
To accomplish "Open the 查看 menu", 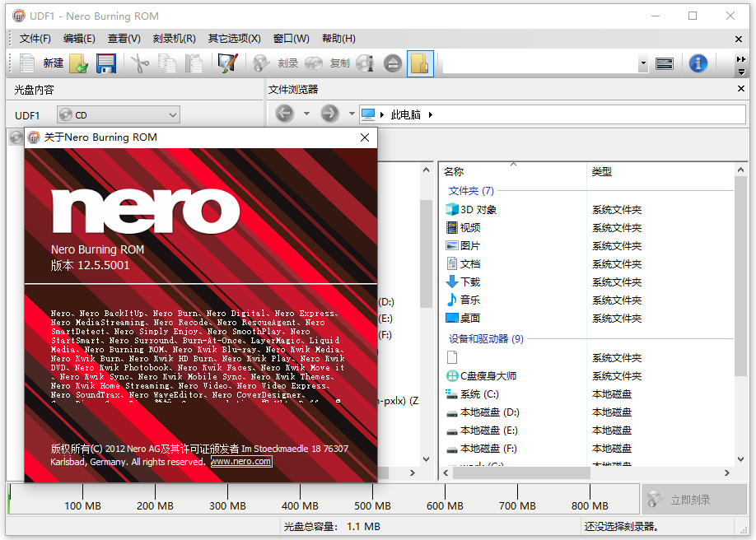I will point(123,38).
